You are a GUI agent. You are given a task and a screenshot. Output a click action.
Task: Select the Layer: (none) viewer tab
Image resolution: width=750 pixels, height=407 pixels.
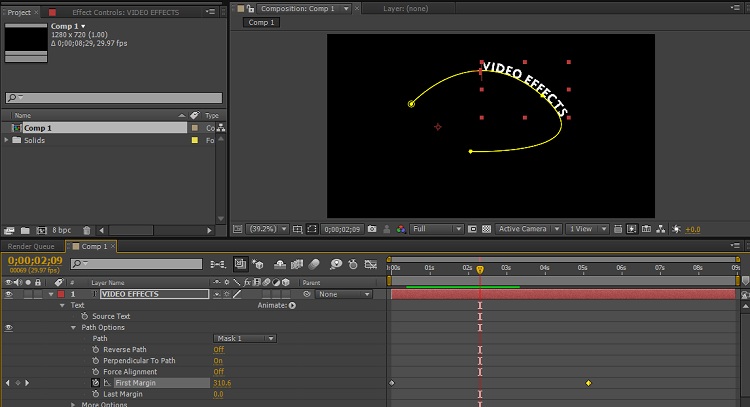406,8
